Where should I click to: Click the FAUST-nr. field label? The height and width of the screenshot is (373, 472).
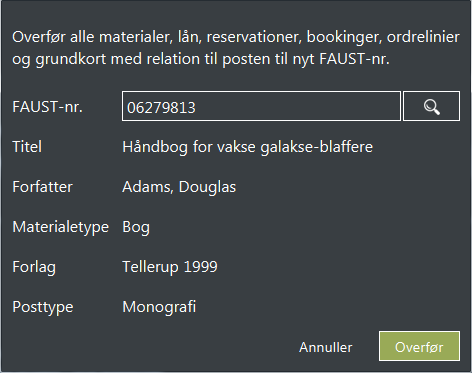click(47, 107)
